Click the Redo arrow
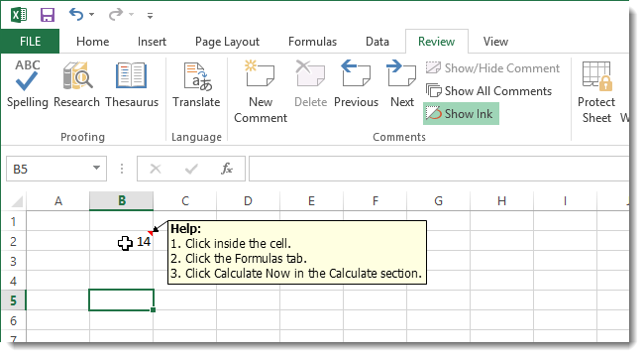 (115, 15)
